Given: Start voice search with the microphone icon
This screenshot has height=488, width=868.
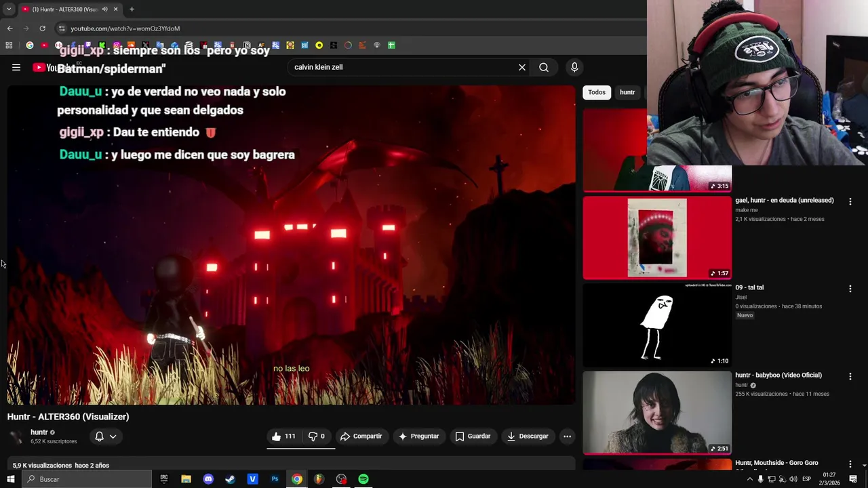Looking at the screenshot, I should (x=574, y=67).
